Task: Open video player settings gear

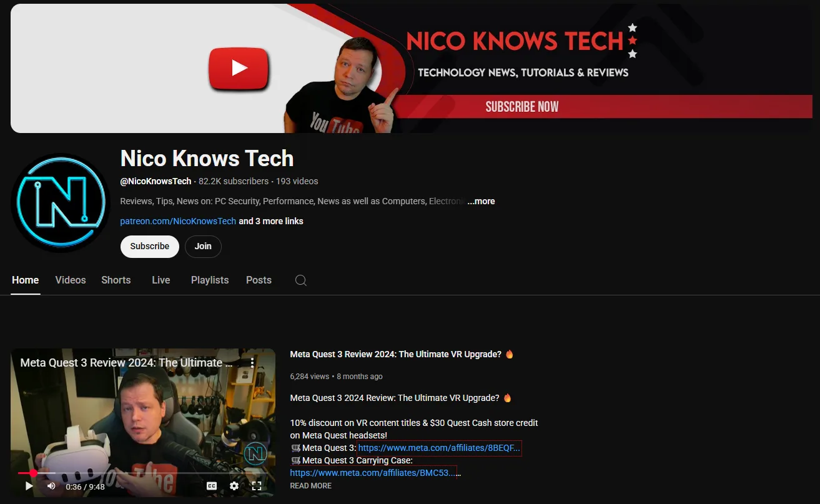Action: tap(234, 486)
